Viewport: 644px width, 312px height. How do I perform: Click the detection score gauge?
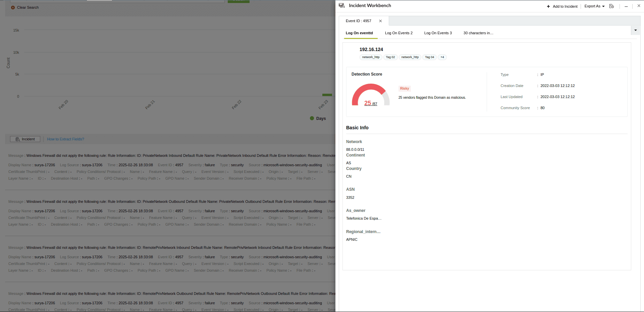[371, 95]
